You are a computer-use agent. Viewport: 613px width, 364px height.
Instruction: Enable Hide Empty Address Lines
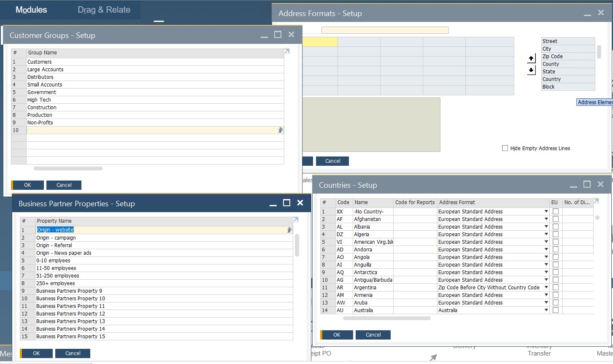(505, 148)
